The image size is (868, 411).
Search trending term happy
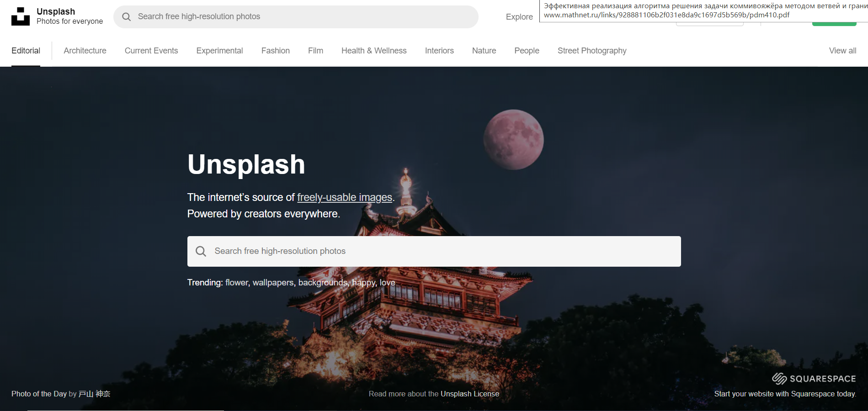pyautogui.click(x=364, y=283)
